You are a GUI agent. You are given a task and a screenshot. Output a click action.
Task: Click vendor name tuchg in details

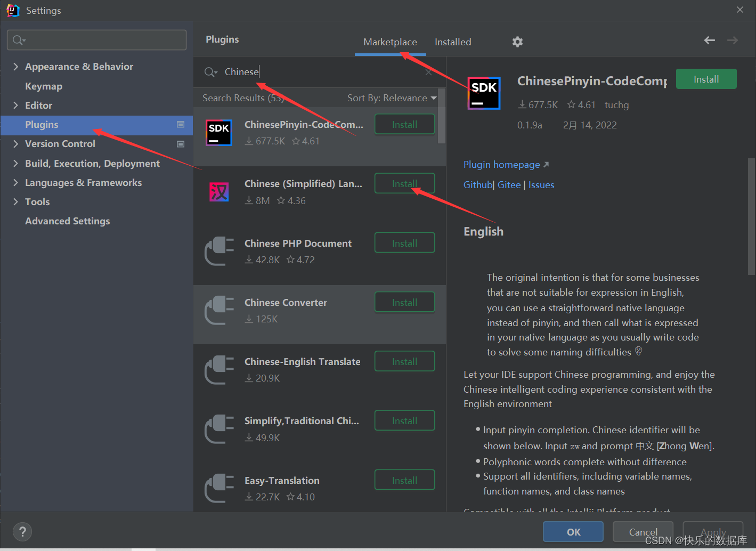[x=616, y=105]
